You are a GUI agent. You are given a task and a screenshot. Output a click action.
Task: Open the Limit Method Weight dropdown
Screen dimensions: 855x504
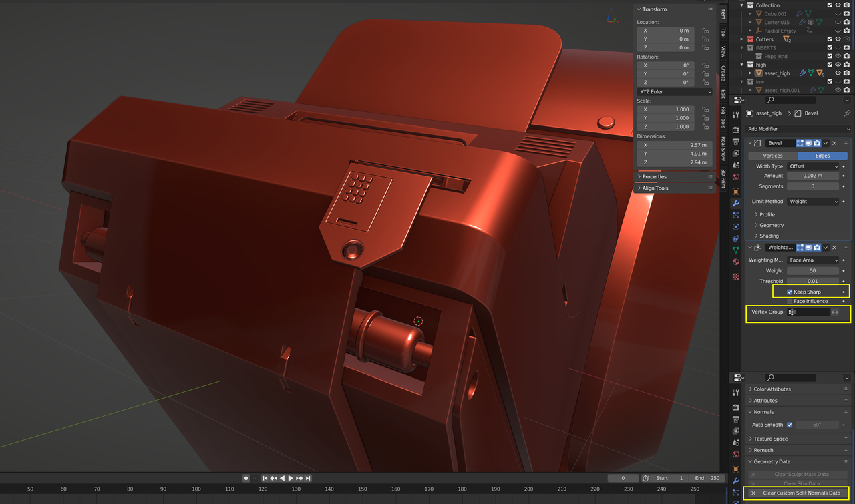pos(812,201)
